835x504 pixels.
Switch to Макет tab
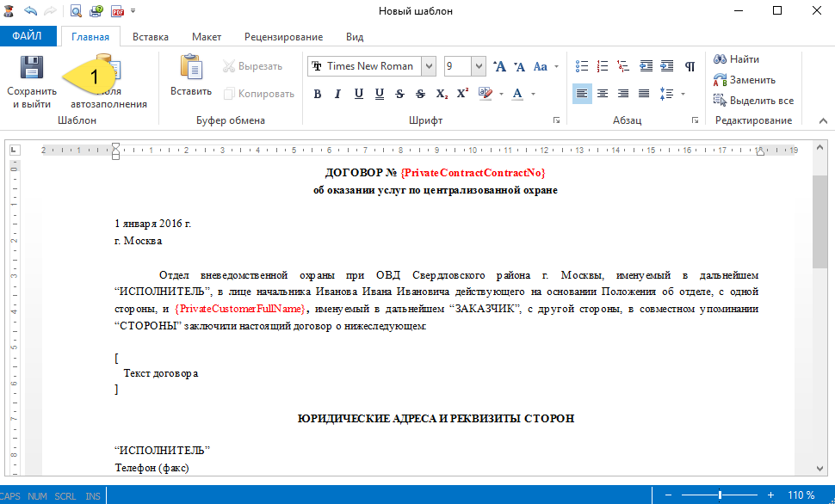pyautogui.click(x=207, y=37)
